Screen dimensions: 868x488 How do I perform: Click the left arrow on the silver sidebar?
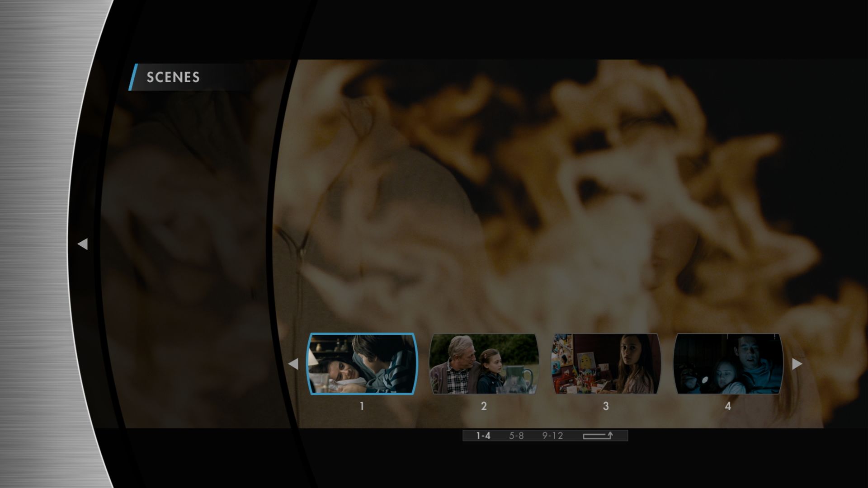(x=82, y=244)
